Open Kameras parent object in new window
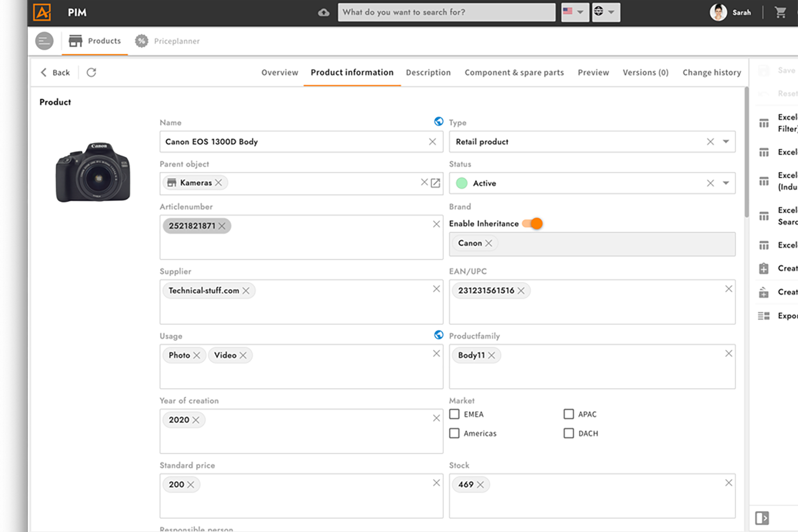This screenshot has width=798, height=532. tap(436, 183)
